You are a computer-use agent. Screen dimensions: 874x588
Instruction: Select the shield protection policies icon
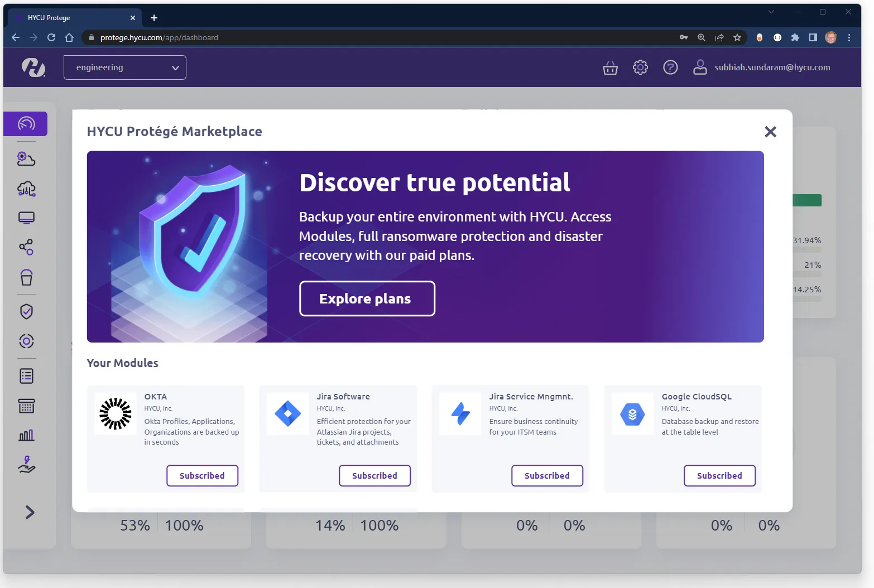[26, 311]
